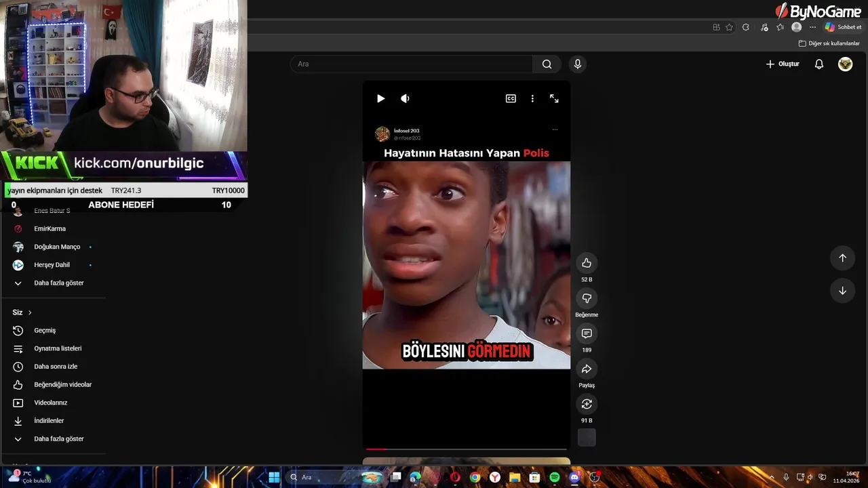Open the favorites list star icon

click(780, 27)
